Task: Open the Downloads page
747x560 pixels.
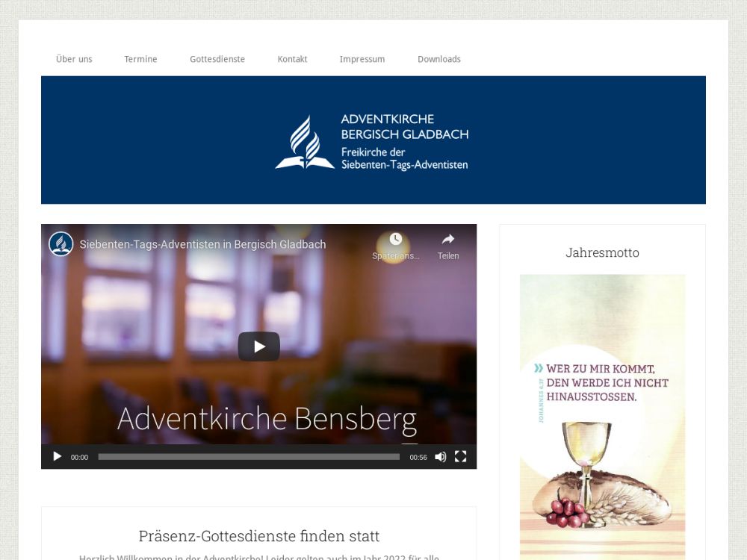Action: coord(439,59)
